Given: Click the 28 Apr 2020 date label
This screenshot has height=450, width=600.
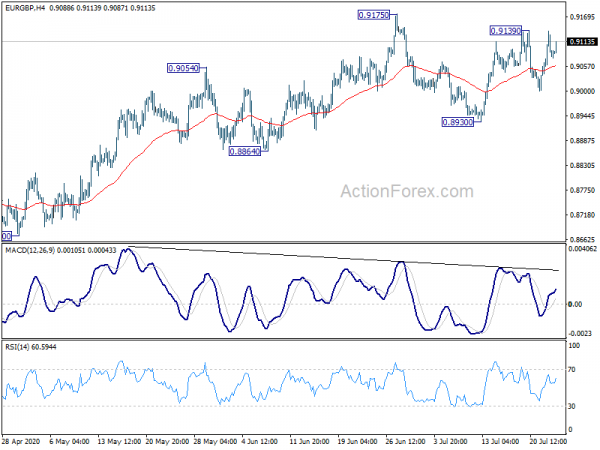Looking at the screenshot, I should pos(21,442).
